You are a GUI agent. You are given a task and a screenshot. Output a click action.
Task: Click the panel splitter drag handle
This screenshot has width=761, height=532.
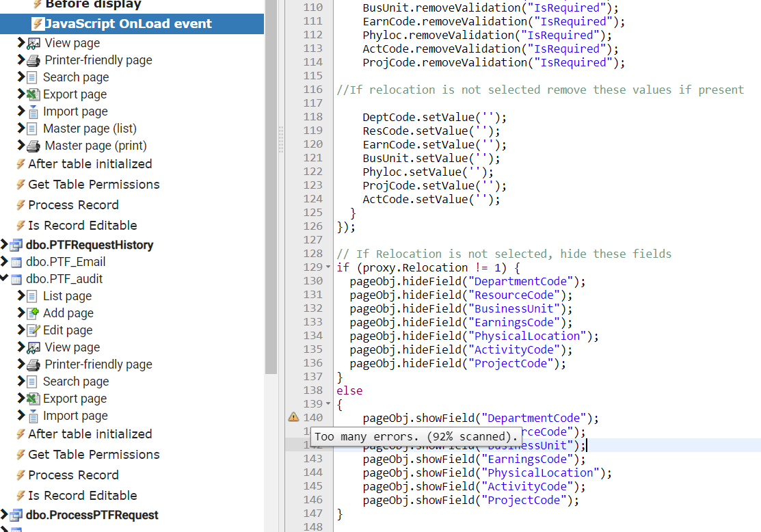pyautogui.click(x=280, y=140)
